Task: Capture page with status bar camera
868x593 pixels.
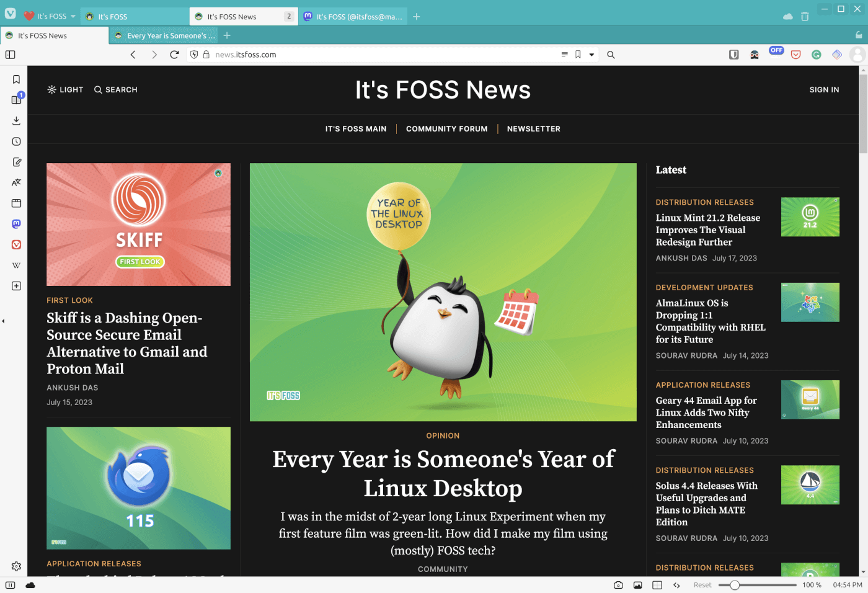Action: (x=618, y=585)
